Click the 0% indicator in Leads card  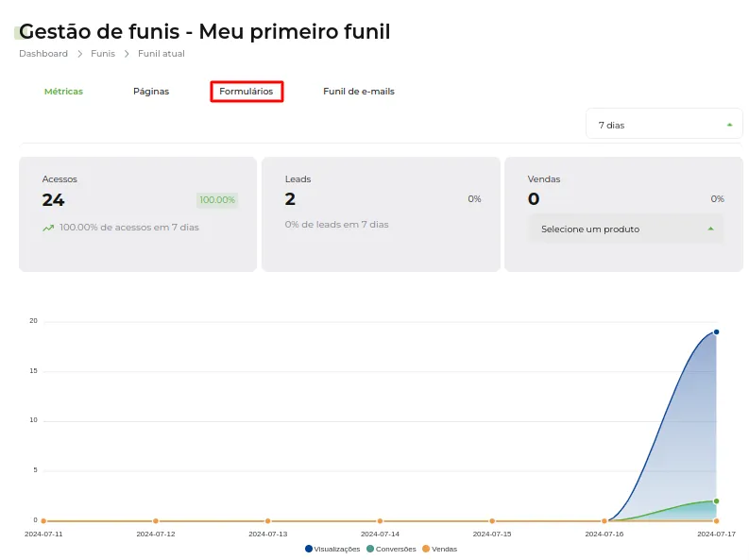[x=474, y=199]
